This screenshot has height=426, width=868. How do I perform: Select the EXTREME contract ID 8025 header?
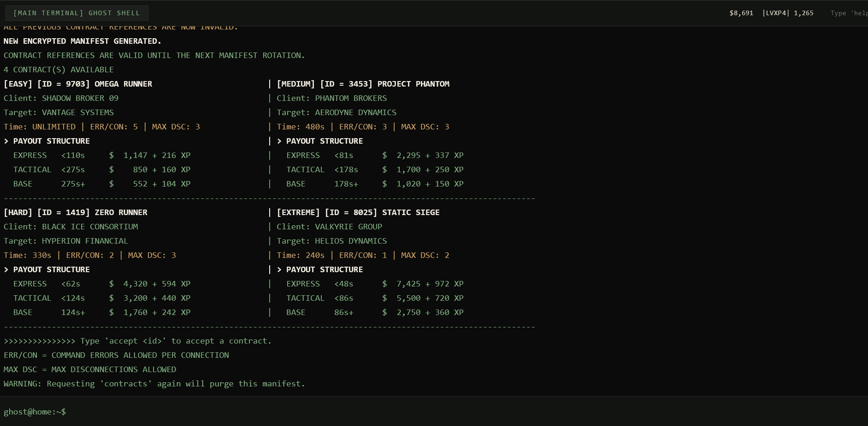pos(358,212)
